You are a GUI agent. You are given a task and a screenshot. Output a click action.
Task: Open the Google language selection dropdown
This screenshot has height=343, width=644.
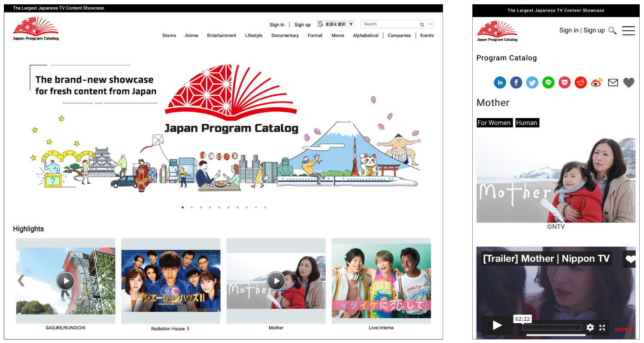pyautogui.click(x=336, y=24)
